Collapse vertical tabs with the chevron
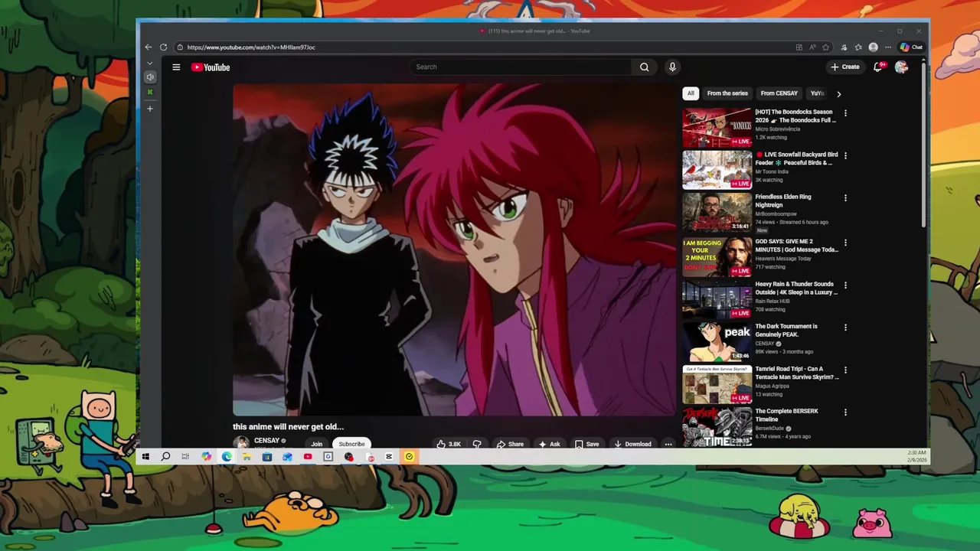980x551 pixels. (150, 64)
